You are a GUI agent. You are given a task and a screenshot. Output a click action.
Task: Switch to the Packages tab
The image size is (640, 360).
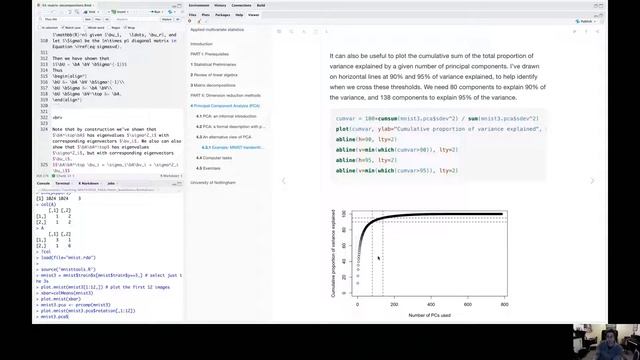tap(222, 15)
